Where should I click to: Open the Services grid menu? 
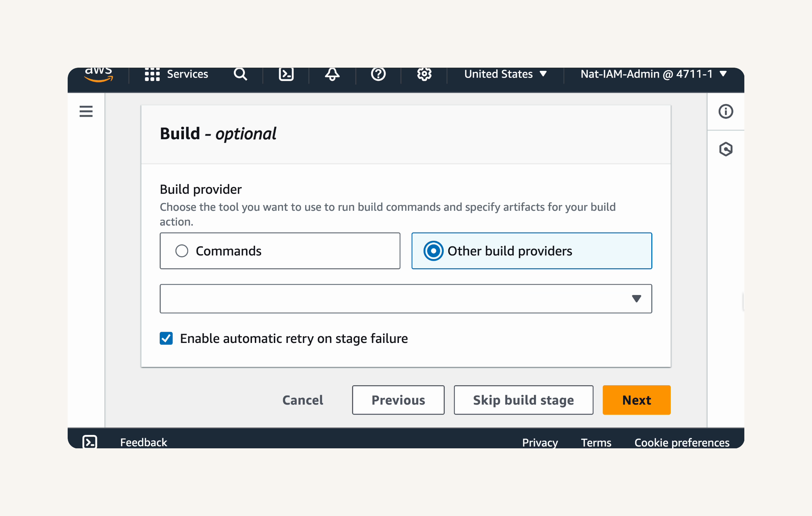(x=176, y=74)
